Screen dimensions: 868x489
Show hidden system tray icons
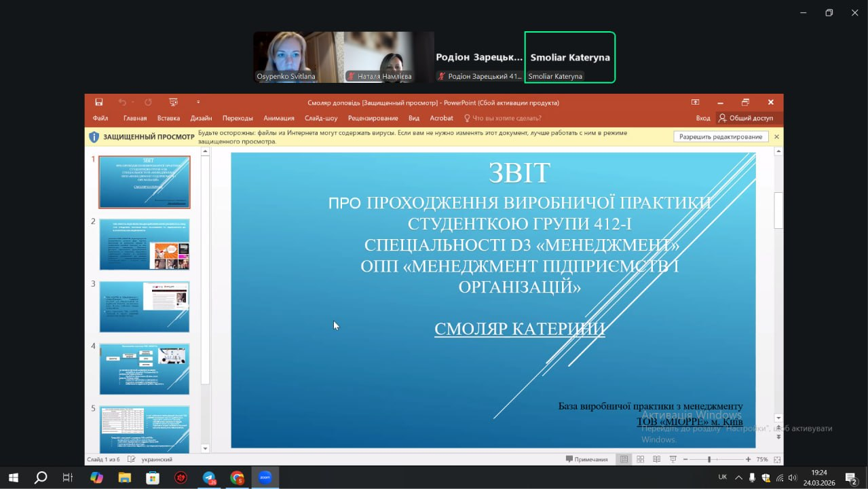[738, 477]
